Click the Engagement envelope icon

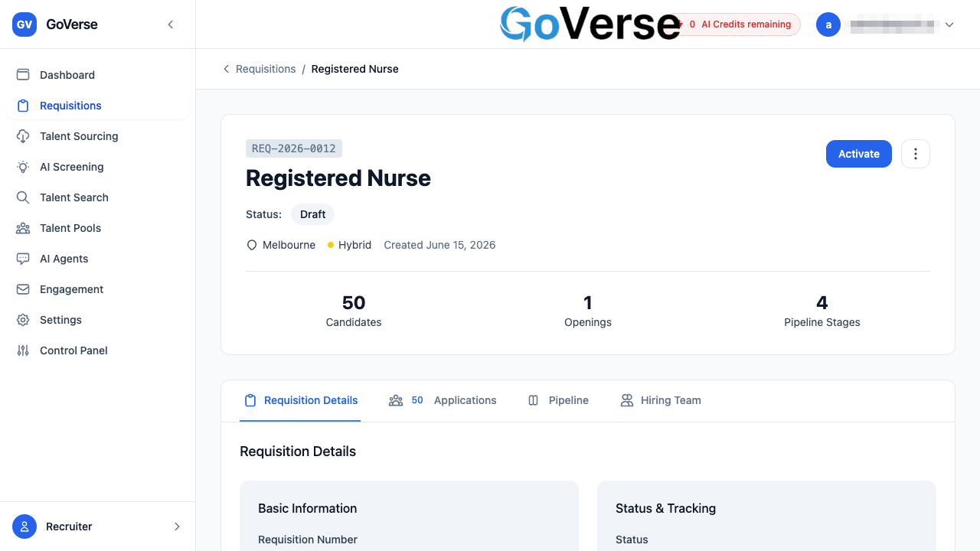23,289
